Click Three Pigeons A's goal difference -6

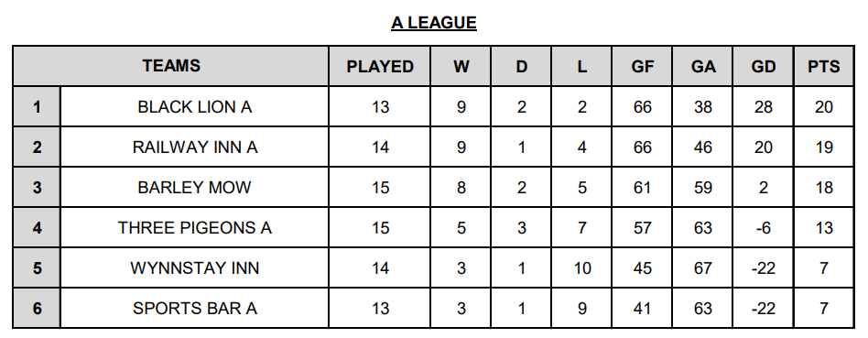(x=763, y=228)
